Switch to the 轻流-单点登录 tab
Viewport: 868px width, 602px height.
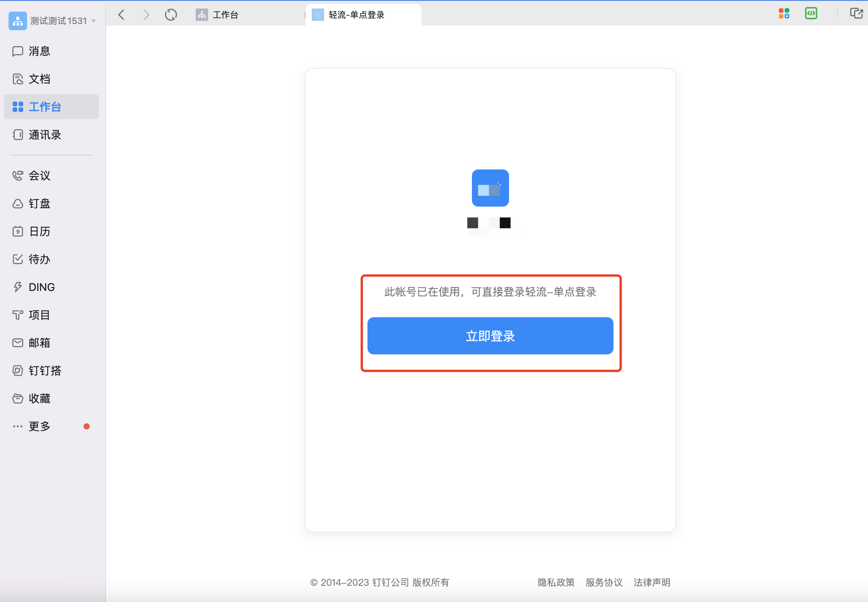364,15
